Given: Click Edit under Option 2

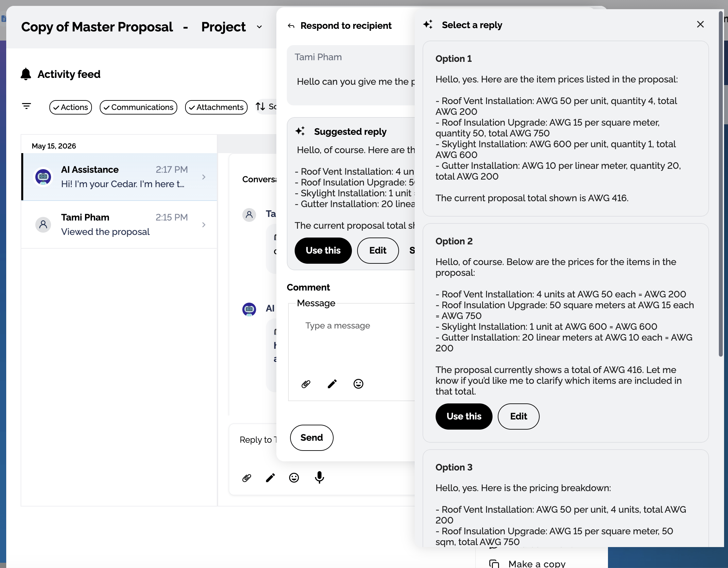Looking at the screenshot, I should pos(518,417).
